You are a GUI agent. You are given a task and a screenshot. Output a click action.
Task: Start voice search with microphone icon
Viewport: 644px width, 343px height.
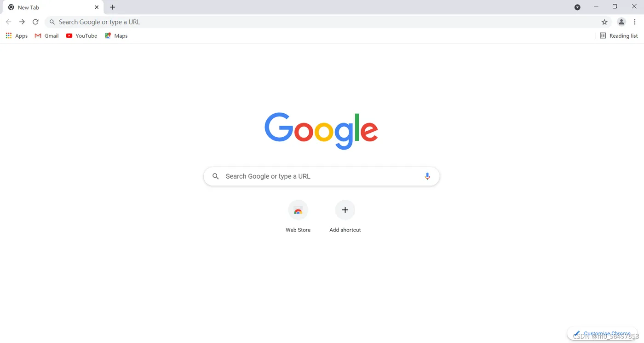click(427, 176)
